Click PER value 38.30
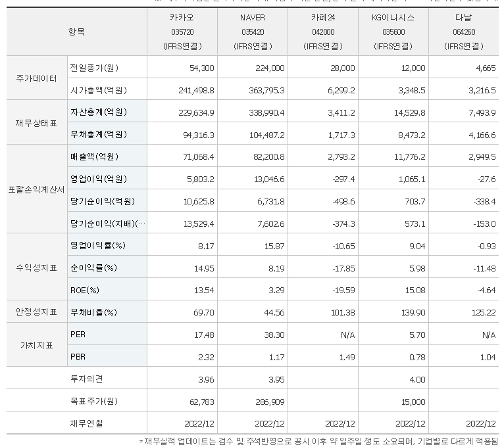The image size is (504, 447). (x=274, y=335)
